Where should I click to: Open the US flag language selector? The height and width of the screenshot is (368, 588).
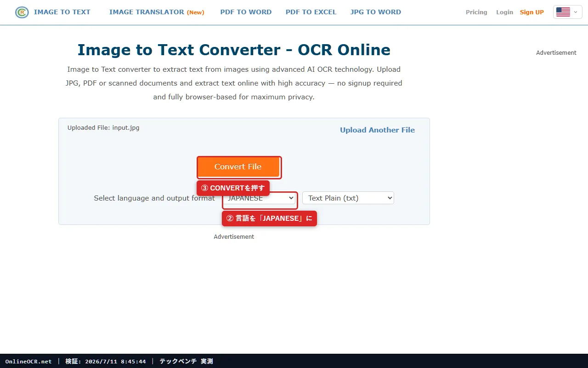(567, 12)
